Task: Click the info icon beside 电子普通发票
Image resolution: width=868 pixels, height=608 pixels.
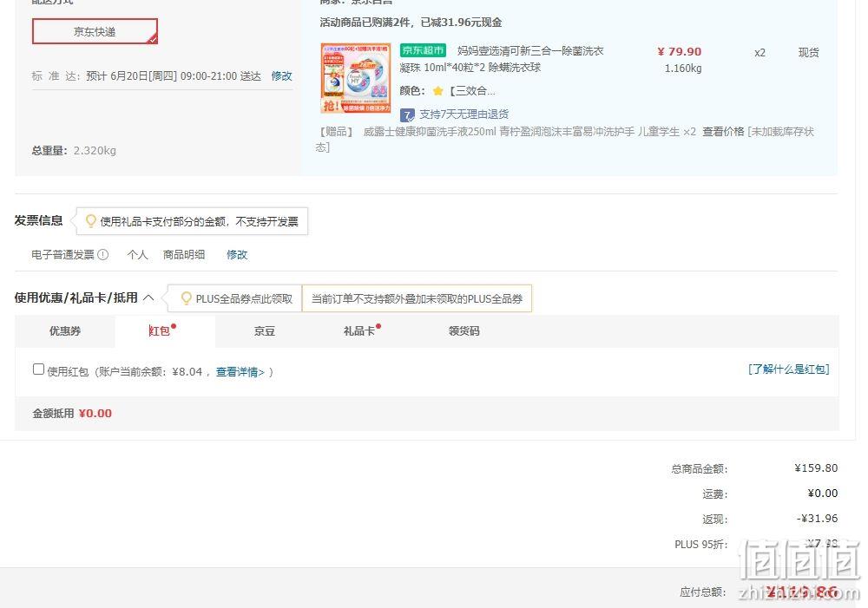Action: [x=103, y=254]
